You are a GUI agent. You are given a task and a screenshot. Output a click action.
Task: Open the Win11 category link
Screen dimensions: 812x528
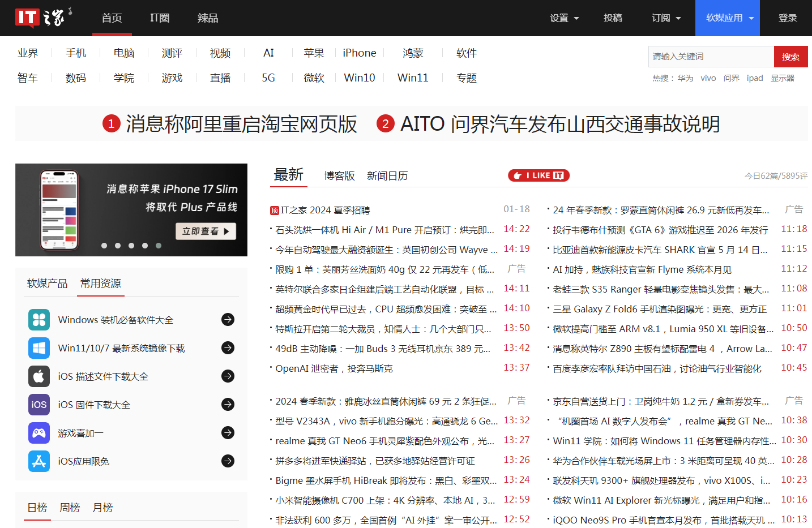pyautogui.click(x=413, y=78)
